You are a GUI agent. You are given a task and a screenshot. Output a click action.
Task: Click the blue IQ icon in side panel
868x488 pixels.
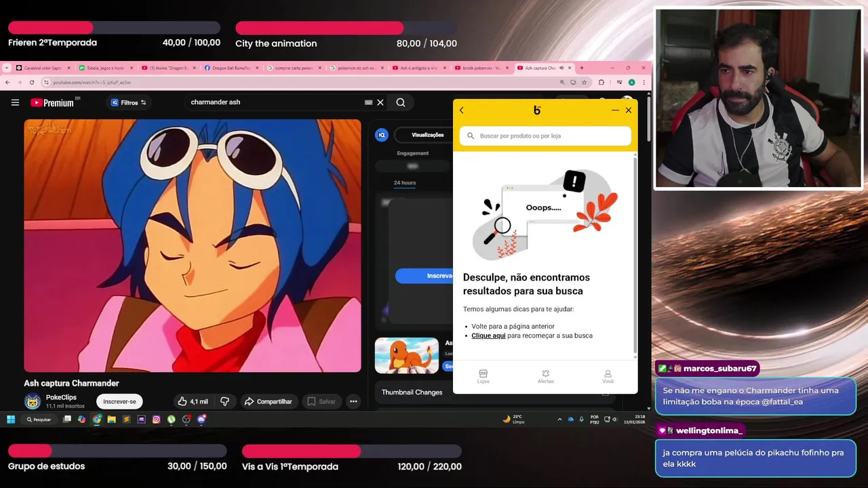click(x=382, y=135)
